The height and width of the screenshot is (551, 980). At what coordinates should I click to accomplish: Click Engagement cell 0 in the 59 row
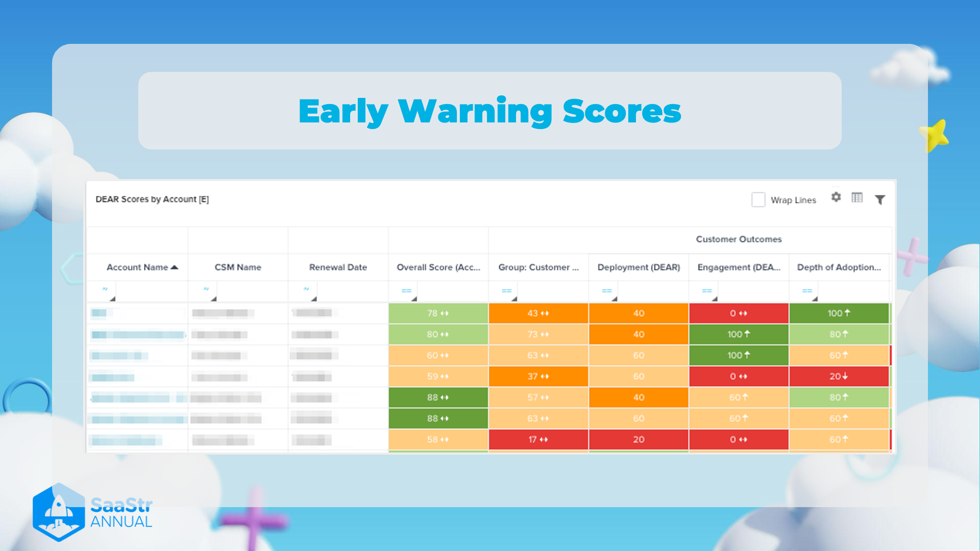(739, 377)
